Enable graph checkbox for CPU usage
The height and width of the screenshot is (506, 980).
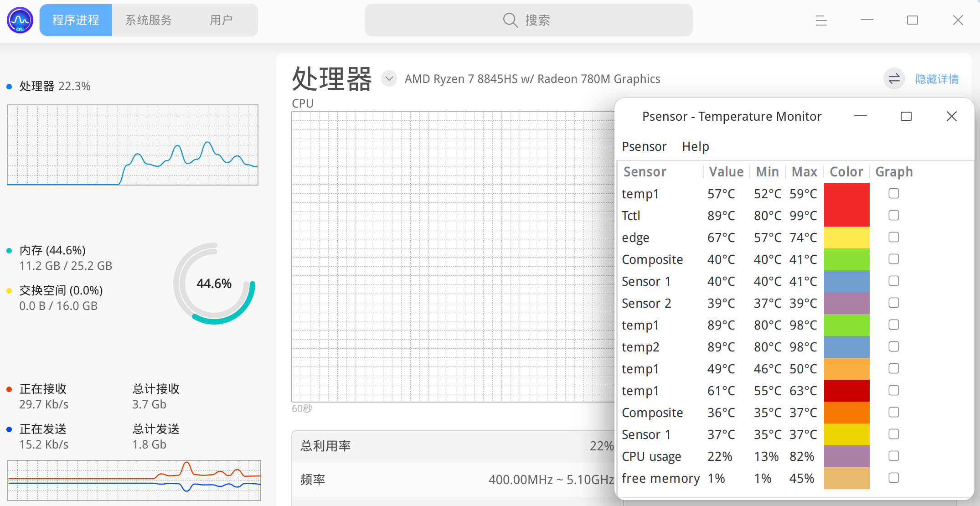coord(894,456)
